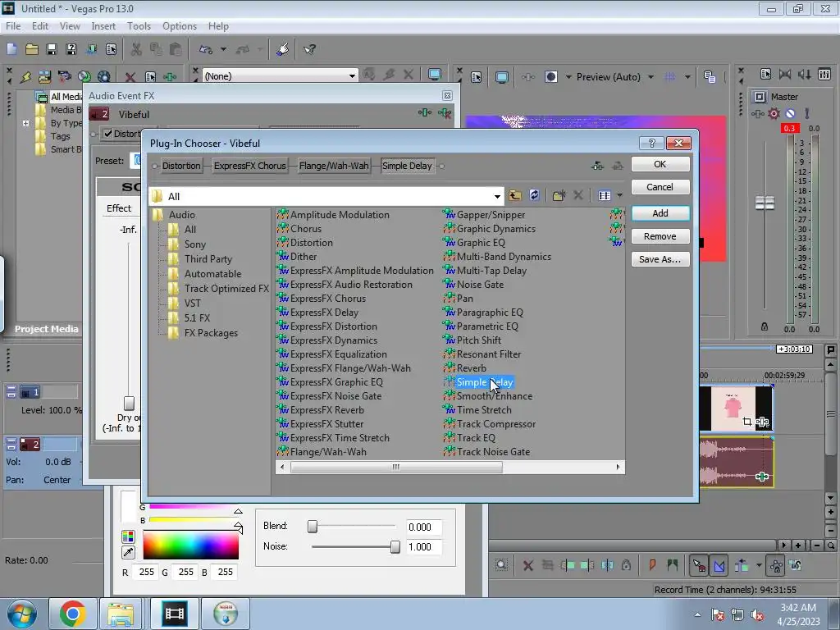Open the Overlays dropdown arrow in preview
The image size is (840, 630).
pos(687,76)
